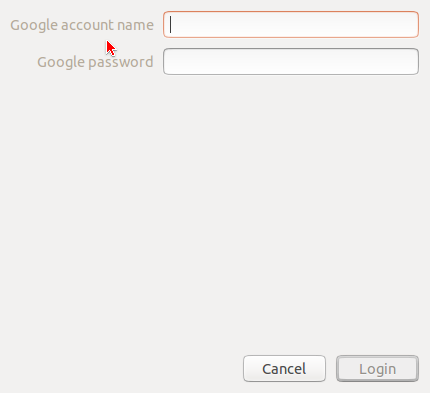Screen dimensions: 430x393
Task: Click the lower text entry for the Google password
Action: (291, 62)
